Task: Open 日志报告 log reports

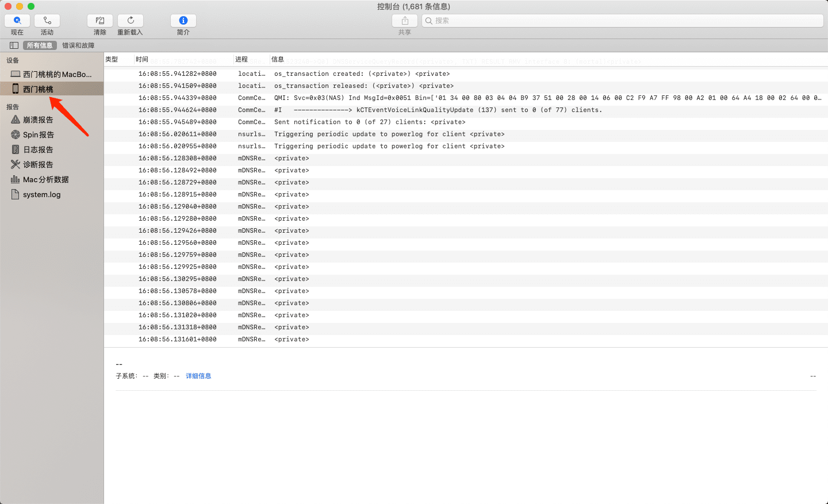Action: [38, 149]
